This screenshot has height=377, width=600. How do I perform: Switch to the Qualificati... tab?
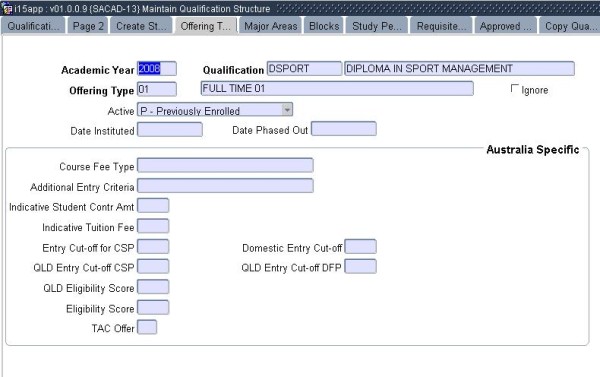pos(33,26)
